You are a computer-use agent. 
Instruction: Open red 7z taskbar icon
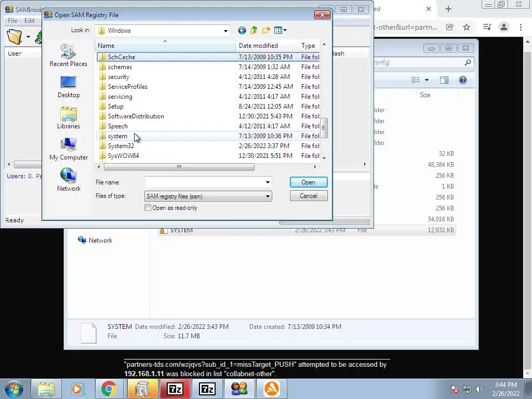[x=175, y=389]
